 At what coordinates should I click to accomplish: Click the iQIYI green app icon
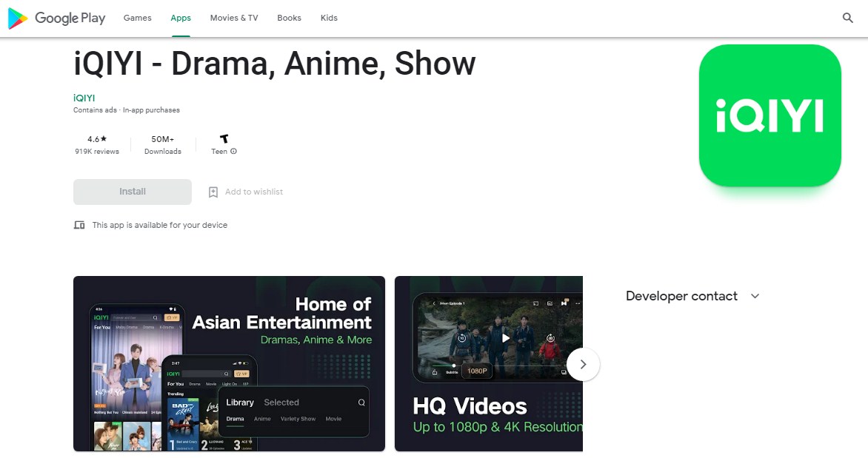[770, 115]
